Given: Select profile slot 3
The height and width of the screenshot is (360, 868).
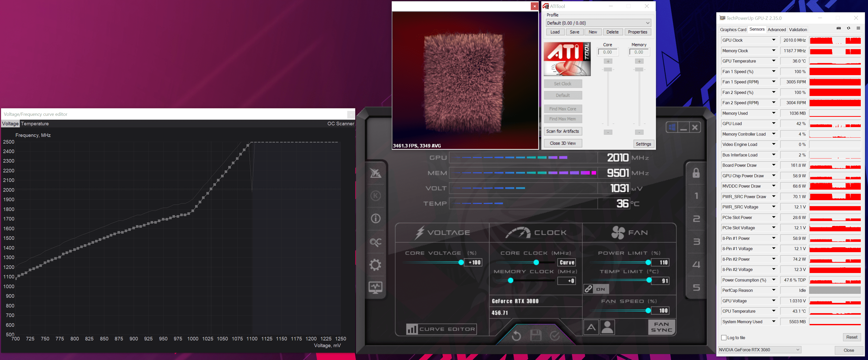Looking at the screenshot, I should click(x=696, y=242).
